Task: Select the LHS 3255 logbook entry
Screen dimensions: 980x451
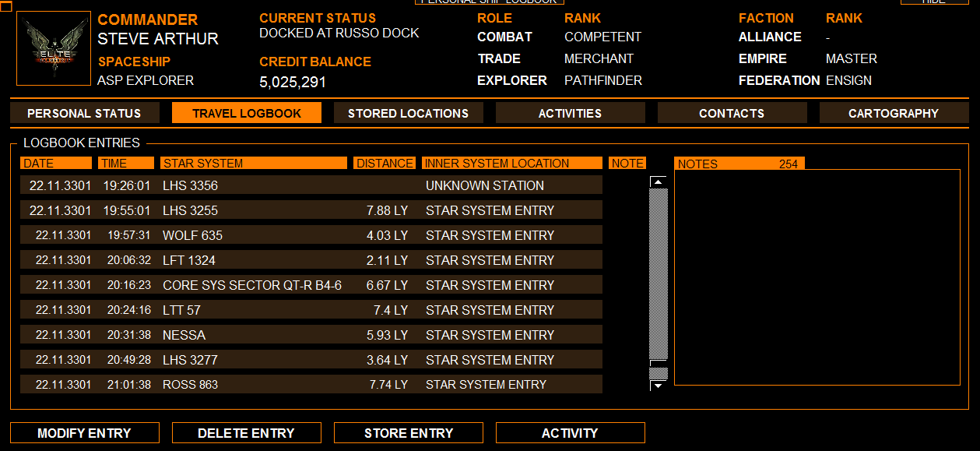Action: (311, 210)
